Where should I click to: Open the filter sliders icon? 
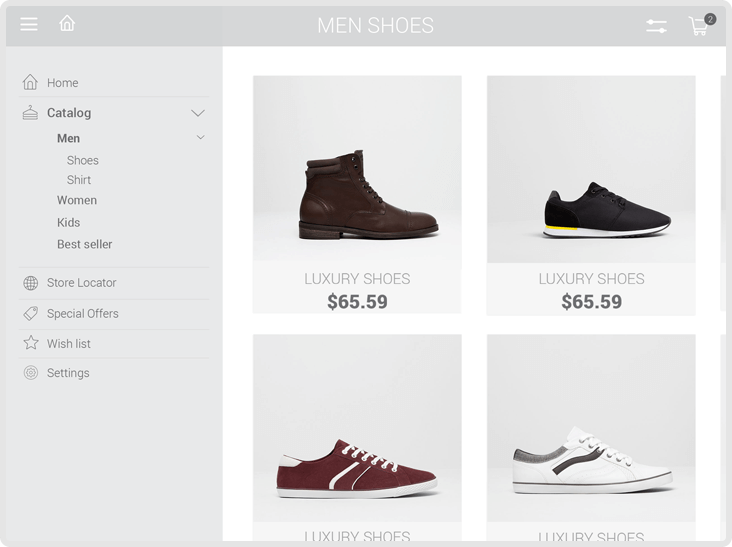click(x=656, y=26)
